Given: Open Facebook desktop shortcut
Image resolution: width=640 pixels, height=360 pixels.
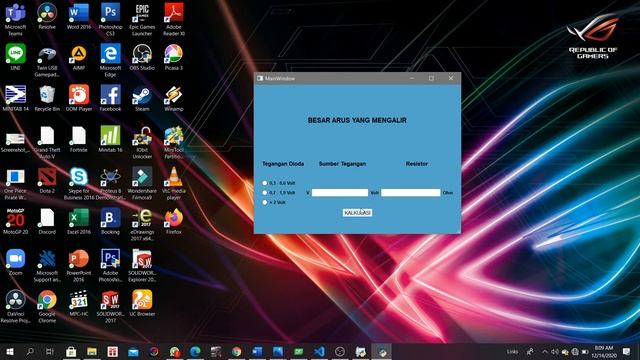Looking at the screenshot, I should tap(110, 98).
